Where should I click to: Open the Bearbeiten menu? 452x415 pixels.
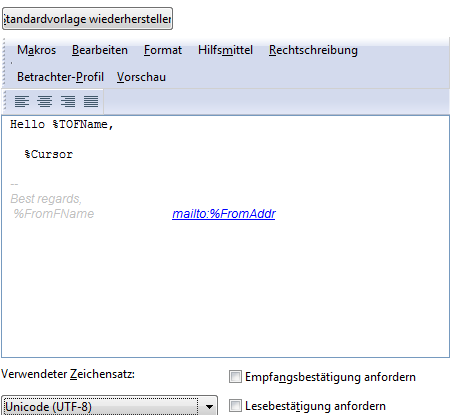coord(100,50)
